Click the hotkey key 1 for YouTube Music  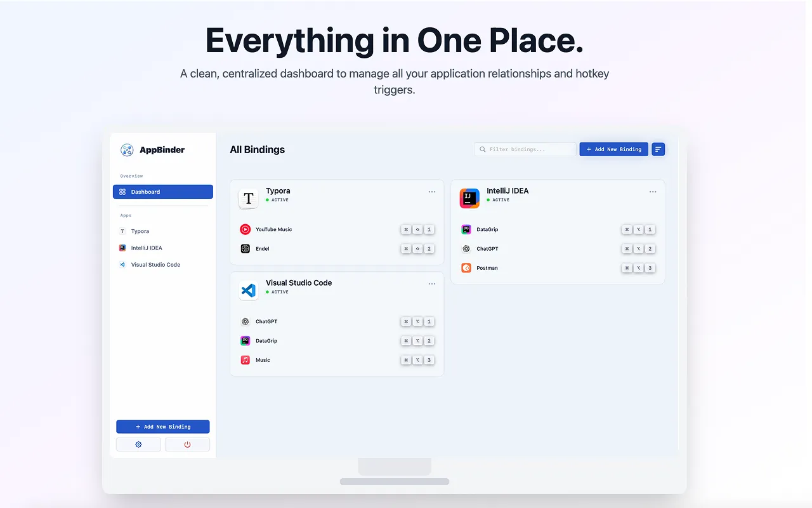tap(429, 230)
